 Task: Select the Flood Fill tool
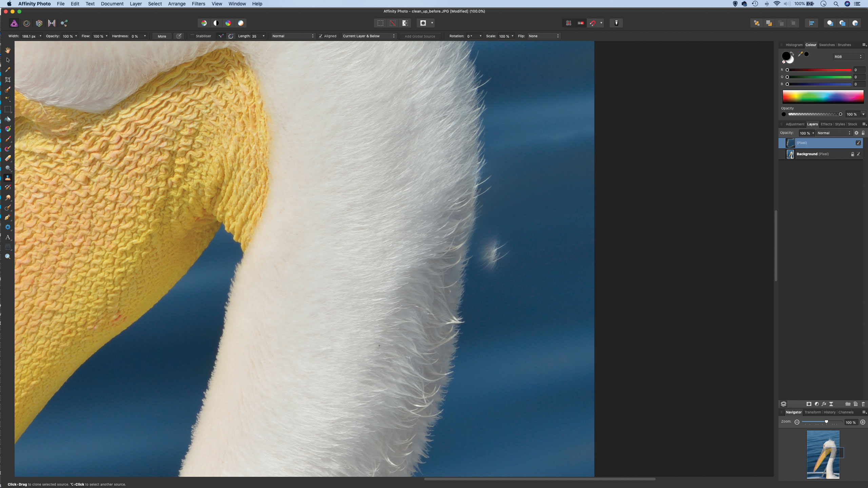[x=8, y=119]
